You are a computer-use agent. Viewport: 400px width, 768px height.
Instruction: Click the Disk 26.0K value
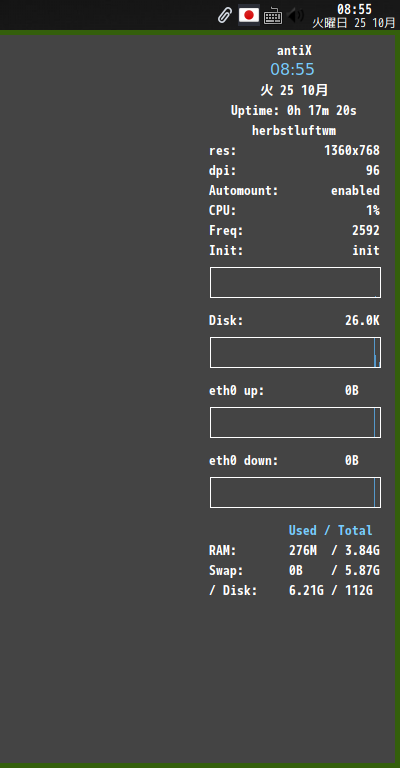click(x=362, y=321)
